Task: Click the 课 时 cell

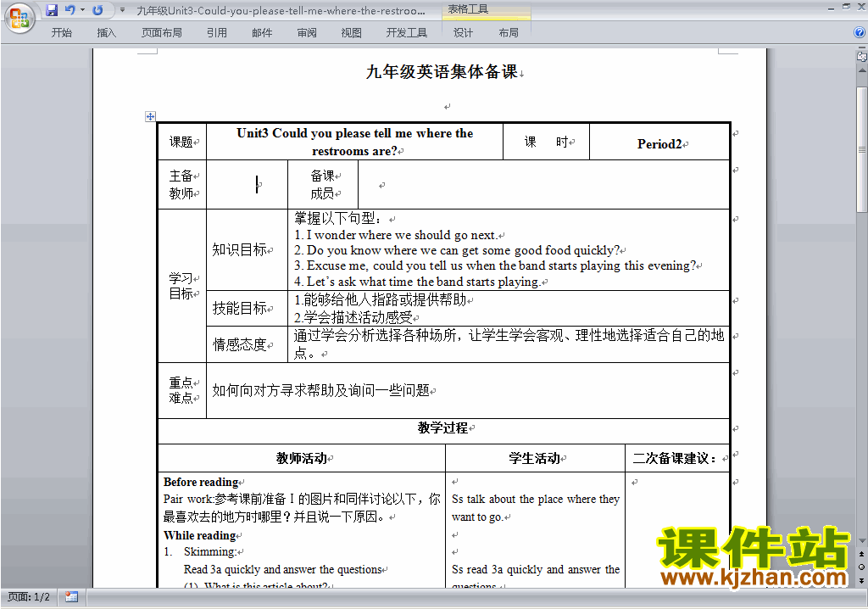Action: pos(547,142)
